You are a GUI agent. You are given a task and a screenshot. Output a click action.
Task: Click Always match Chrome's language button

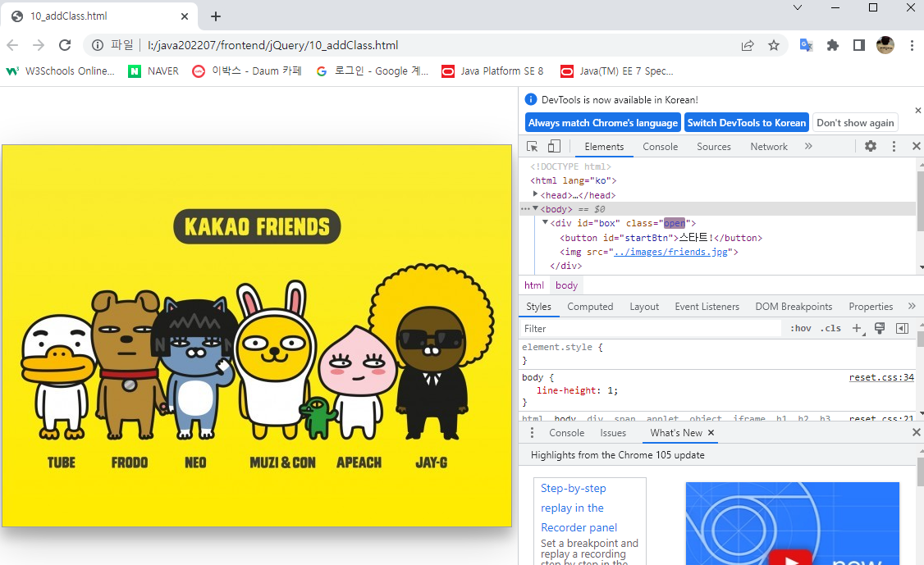603,122
